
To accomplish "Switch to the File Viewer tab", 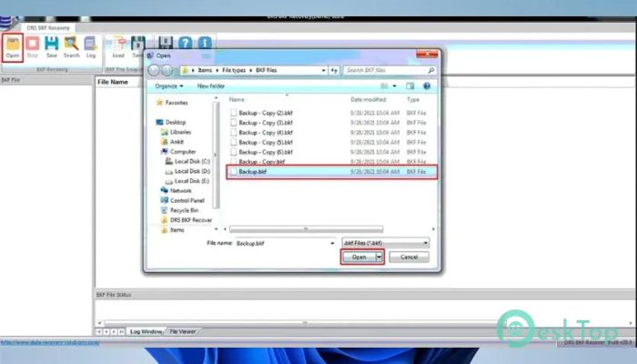I will pyautogui.click(x=182, y=331).
